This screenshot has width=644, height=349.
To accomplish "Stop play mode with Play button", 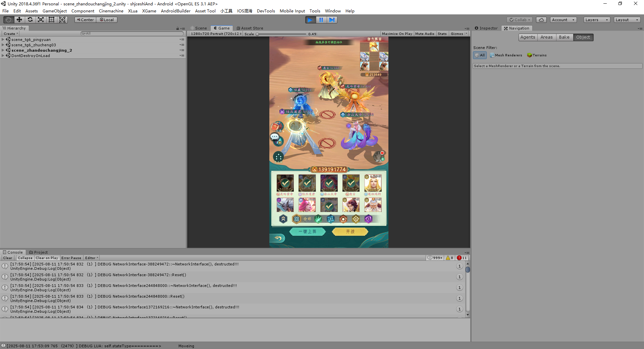I will [x=310, y=20].
